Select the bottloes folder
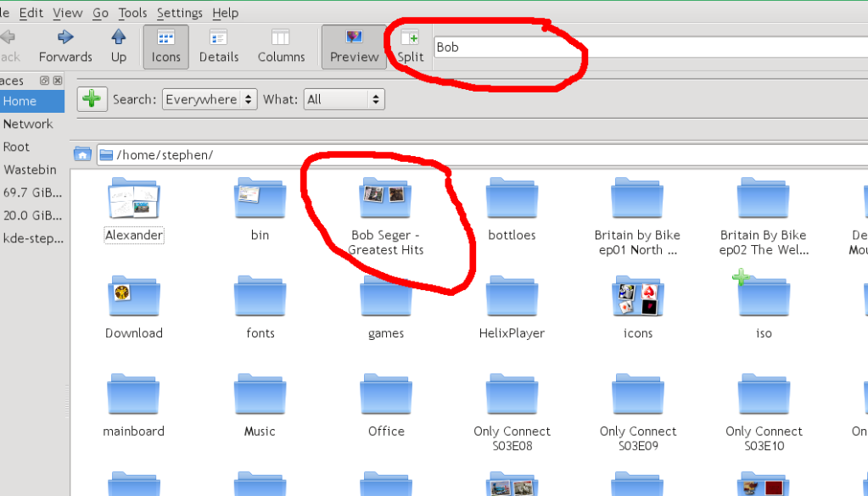The width and height of the screenshot is (868, 496). coord(512,210)
